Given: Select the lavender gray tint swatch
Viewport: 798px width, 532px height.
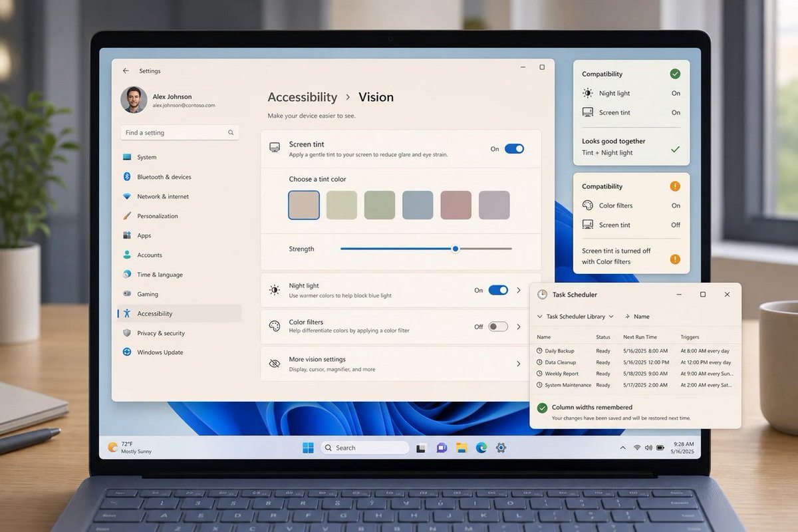Looking at the screenshot, I should 494,205.
